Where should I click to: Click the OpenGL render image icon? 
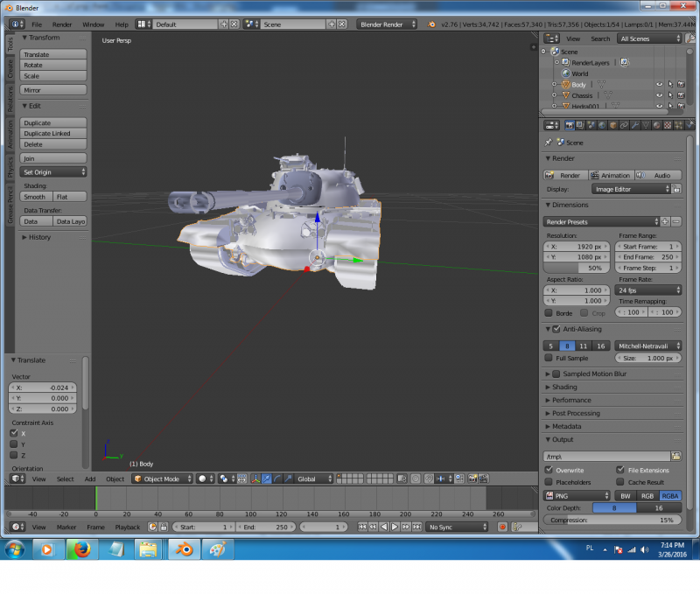(x=472, y=479)
